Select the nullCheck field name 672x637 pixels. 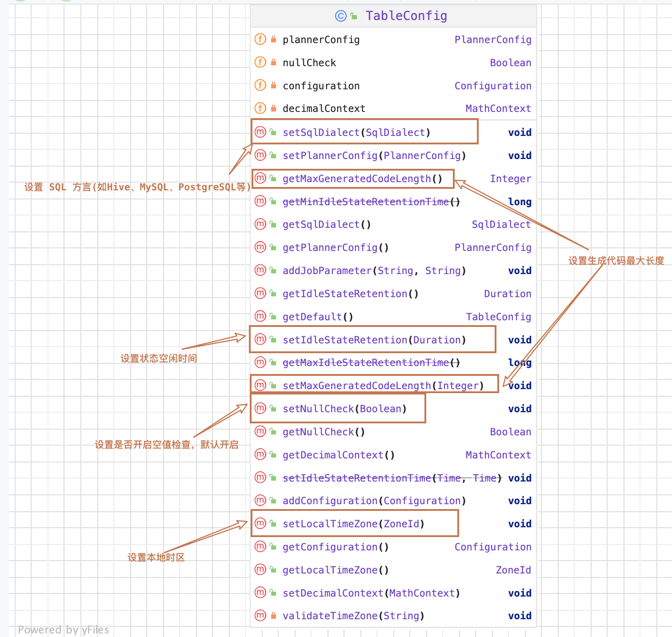309,63
